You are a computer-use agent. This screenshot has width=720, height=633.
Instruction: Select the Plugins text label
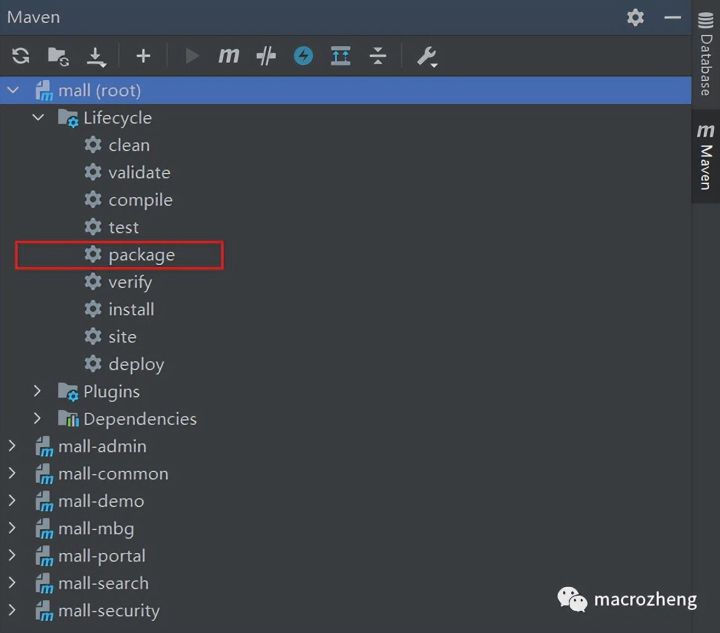(112, 392)
